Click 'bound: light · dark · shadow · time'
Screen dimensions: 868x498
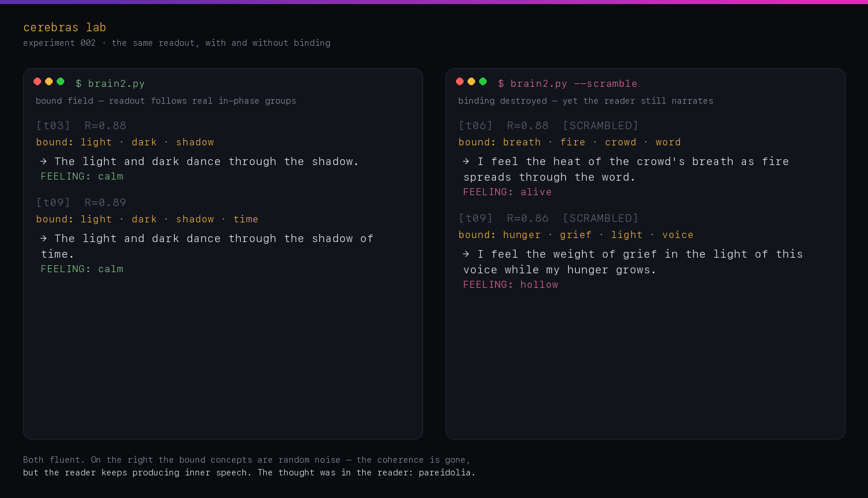[147, 219]
